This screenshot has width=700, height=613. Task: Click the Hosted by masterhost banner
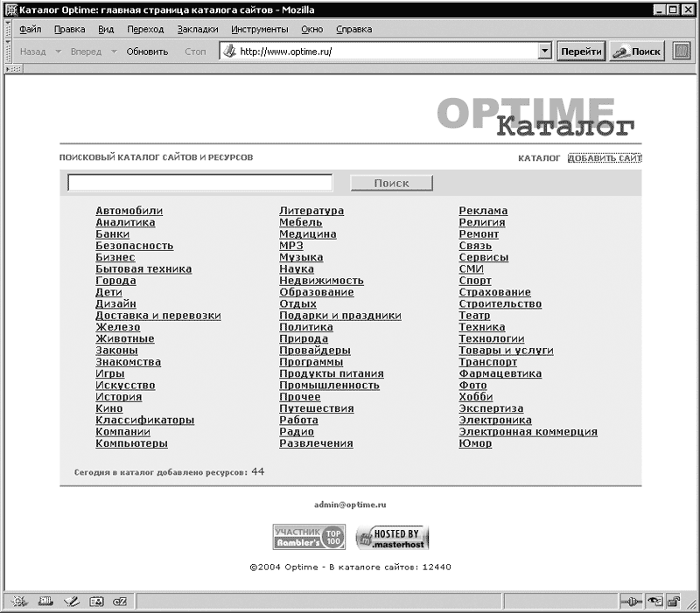tap(391, 538)
